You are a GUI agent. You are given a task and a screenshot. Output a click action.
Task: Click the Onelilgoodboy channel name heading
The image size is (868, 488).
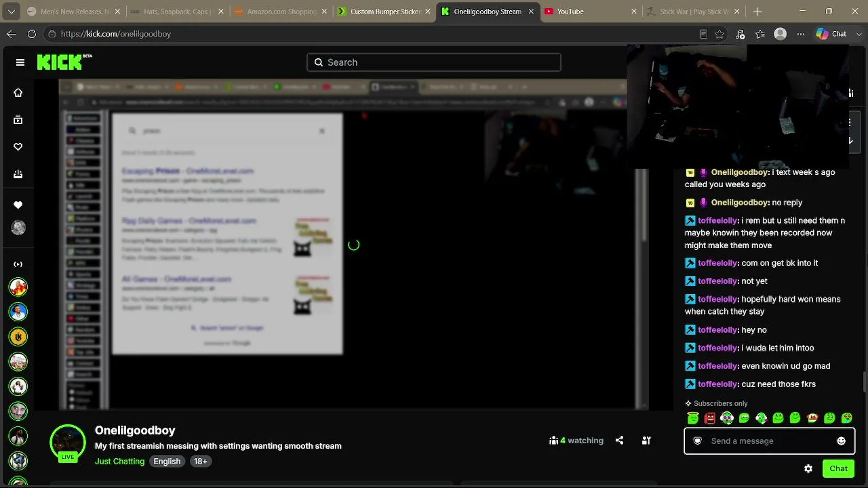point(135,430)
